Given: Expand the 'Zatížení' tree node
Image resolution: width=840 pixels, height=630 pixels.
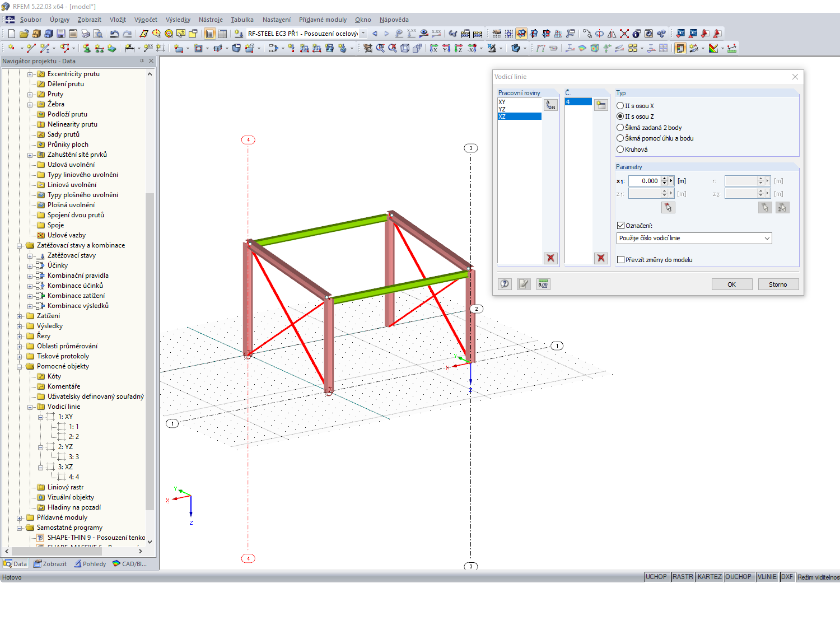Looking at the screenshot, I should click(x=20, y=316).
